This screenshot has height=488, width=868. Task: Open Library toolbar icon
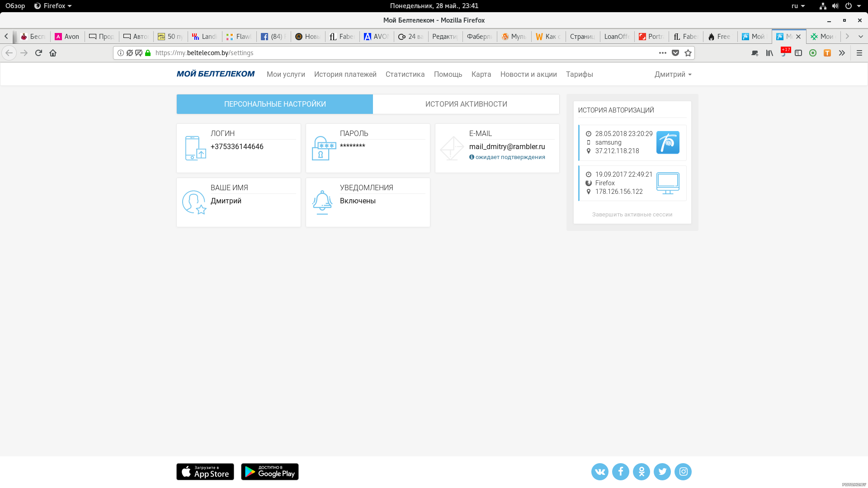coord(769,53)
